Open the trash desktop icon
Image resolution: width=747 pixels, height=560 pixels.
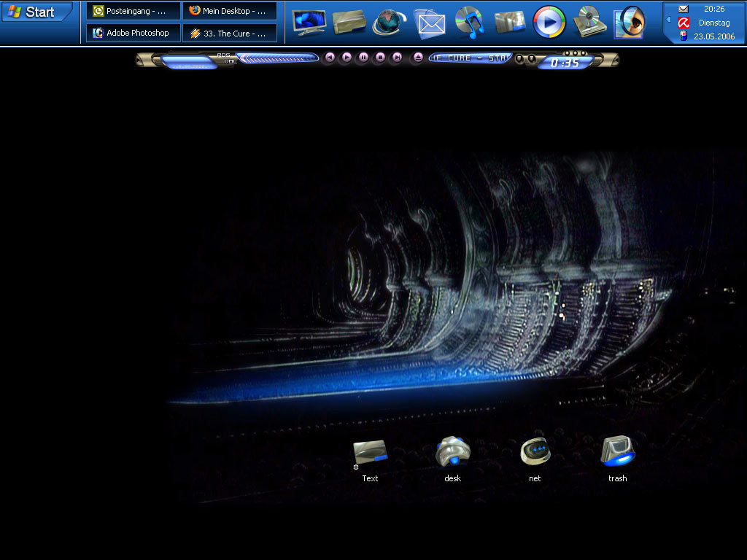pyautogui.click(x=617, y=453)
